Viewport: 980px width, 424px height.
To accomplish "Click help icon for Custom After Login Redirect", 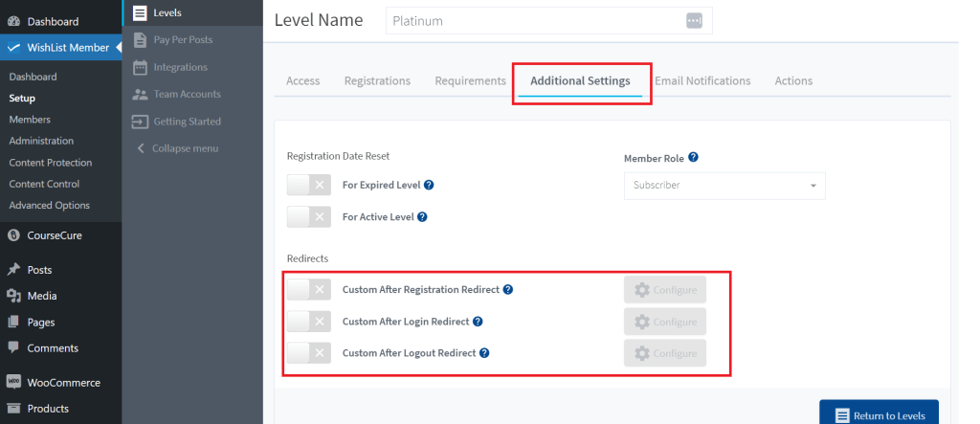I will (478, 322).
